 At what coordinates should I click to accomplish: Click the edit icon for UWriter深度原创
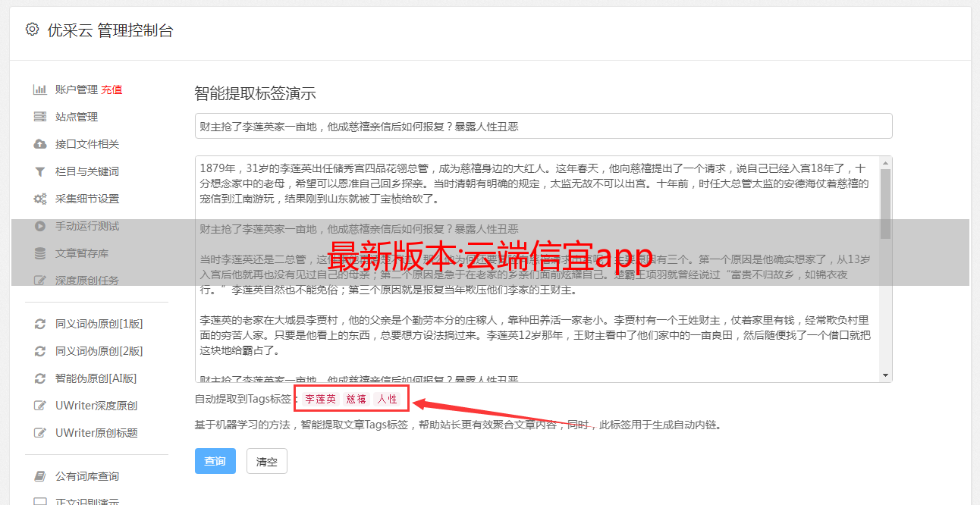tap(40, 406)
